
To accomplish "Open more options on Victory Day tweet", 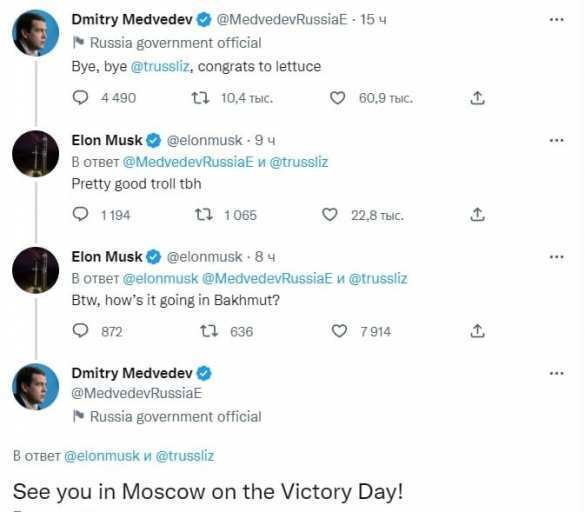I will [557, 373].
